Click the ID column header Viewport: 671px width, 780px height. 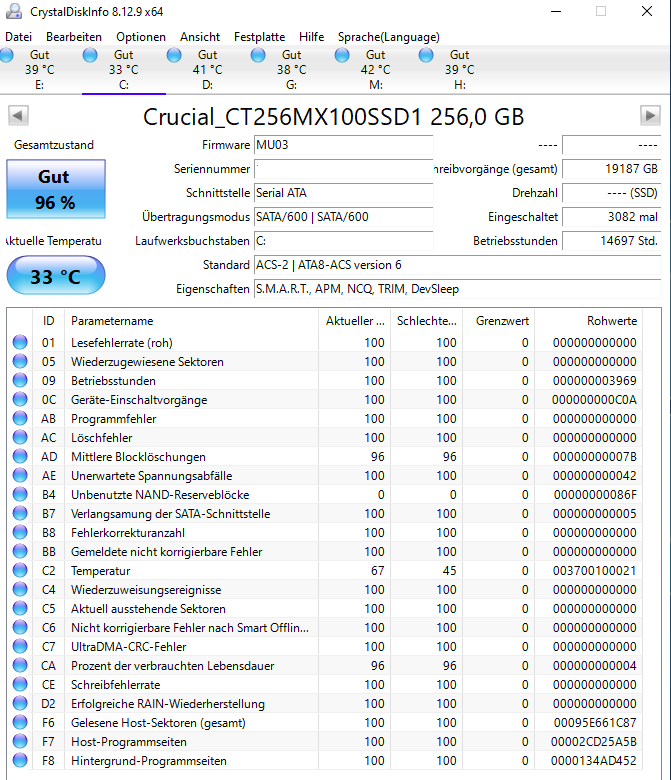[x=48, y=321]
